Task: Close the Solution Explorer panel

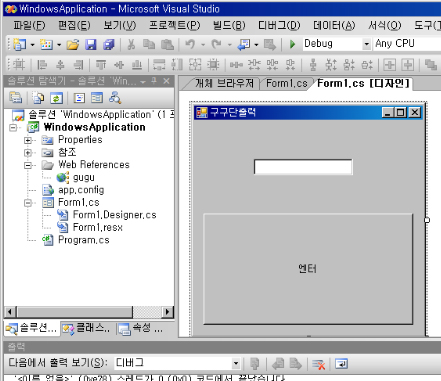Action: (x=166, y=81)
